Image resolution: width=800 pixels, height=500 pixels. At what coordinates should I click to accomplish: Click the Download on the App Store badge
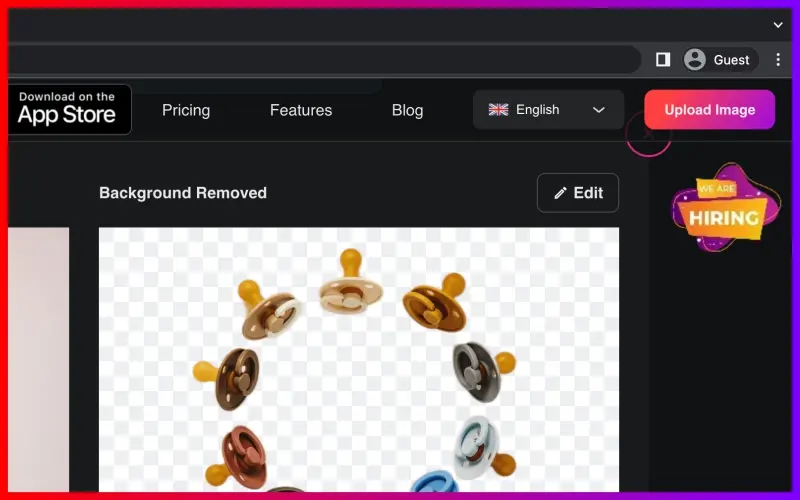(x=69, y=109)
